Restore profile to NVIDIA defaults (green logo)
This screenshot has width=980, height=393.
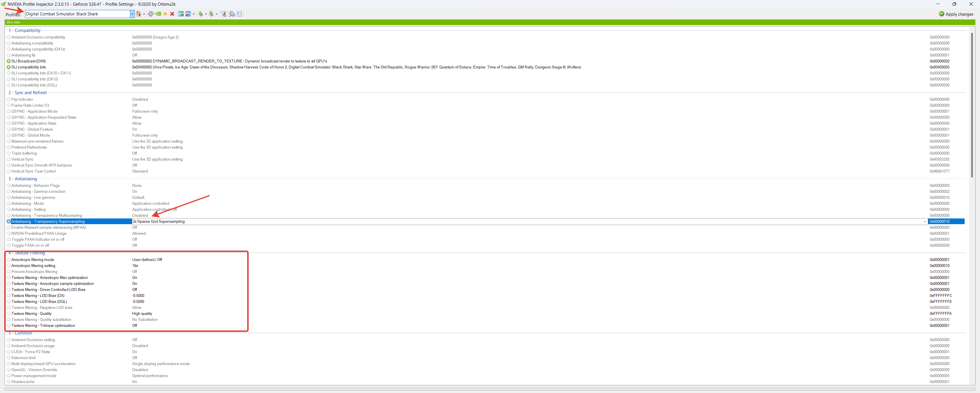click(x=158, y=14)
